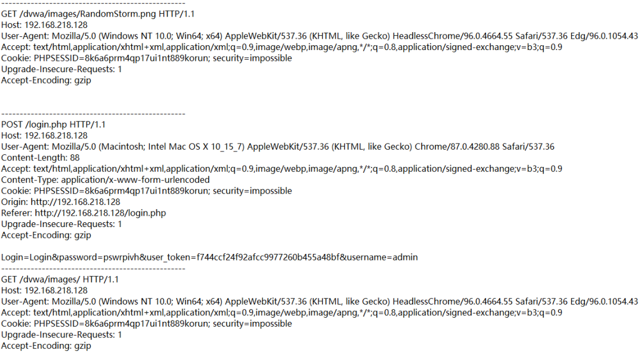Click the Accept header in POST request

[281, 169]
